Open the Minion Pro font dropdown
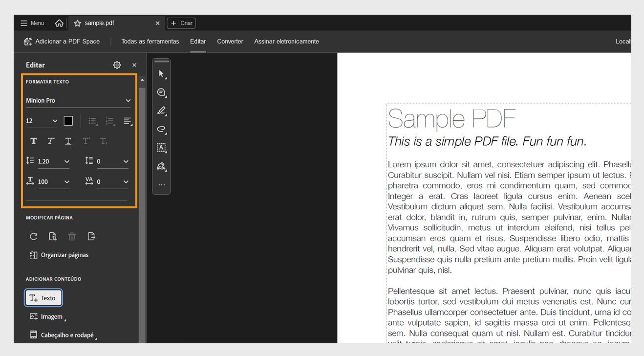644x356 pixels. (78, 100)
